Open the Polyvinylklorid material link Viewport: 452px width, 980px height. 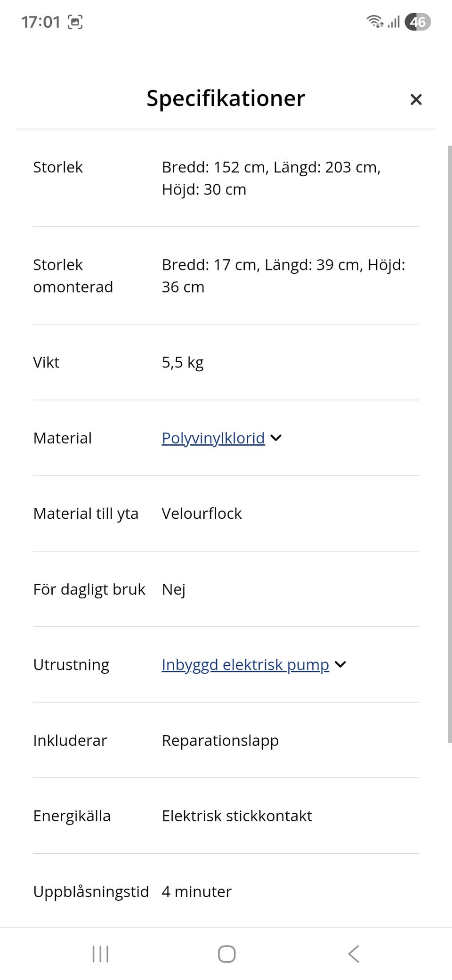coord(213,438)
